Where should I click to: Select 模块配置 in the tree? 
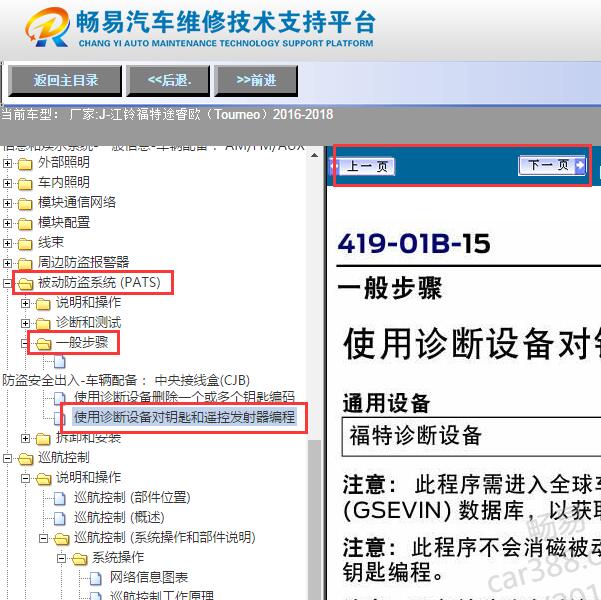click(x=64, y=222)
